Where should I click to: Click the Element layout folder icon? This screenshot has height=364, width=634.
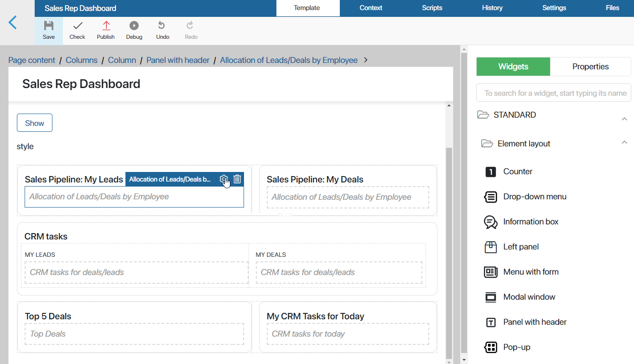pos(487,144)
